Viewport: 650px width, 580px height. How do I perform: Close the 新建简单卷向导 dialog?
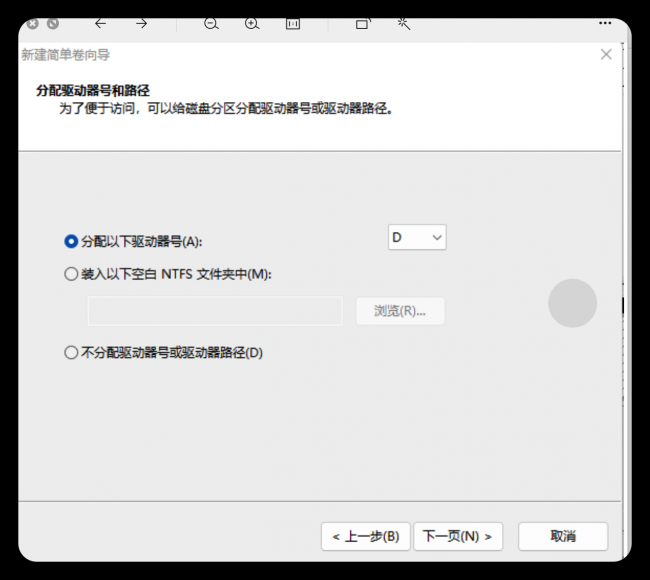[606, 54]
